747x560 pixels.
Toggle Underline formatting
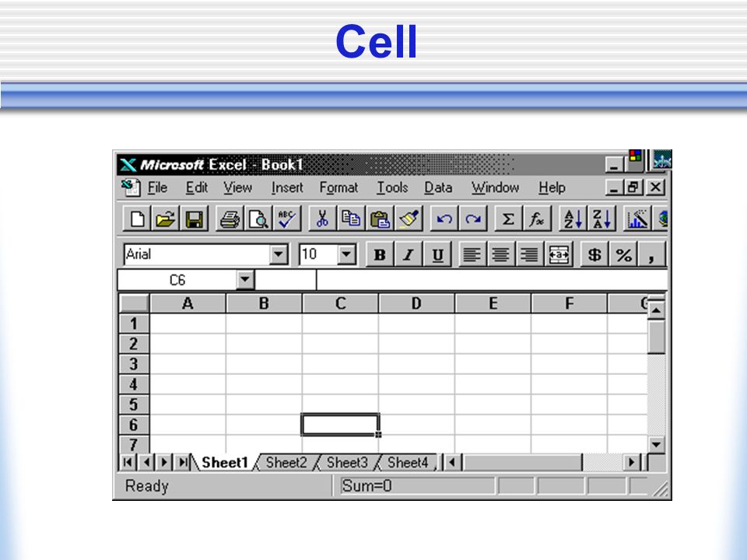click(437, 255)
